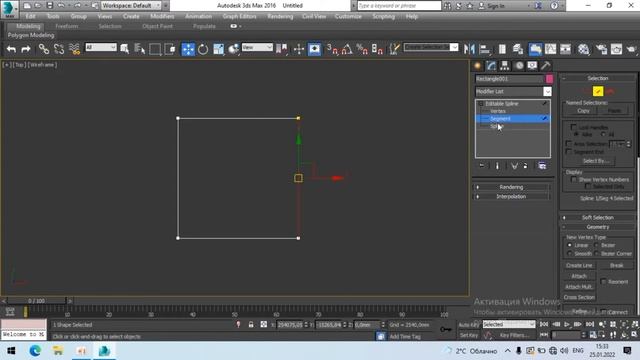Switch to Create command panel tab

pyautogui.click(x=478, y=66)
